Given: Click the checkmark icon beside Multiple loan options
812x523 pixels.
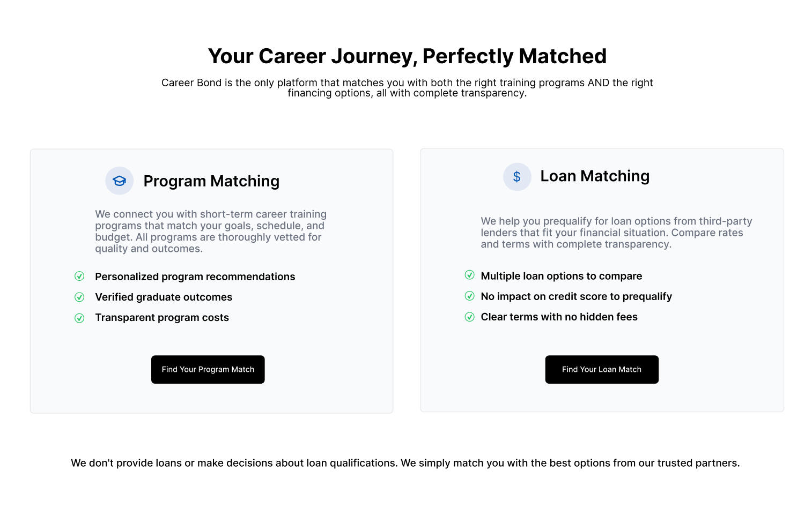Looking at the screenshot, I should pos(469,275).
